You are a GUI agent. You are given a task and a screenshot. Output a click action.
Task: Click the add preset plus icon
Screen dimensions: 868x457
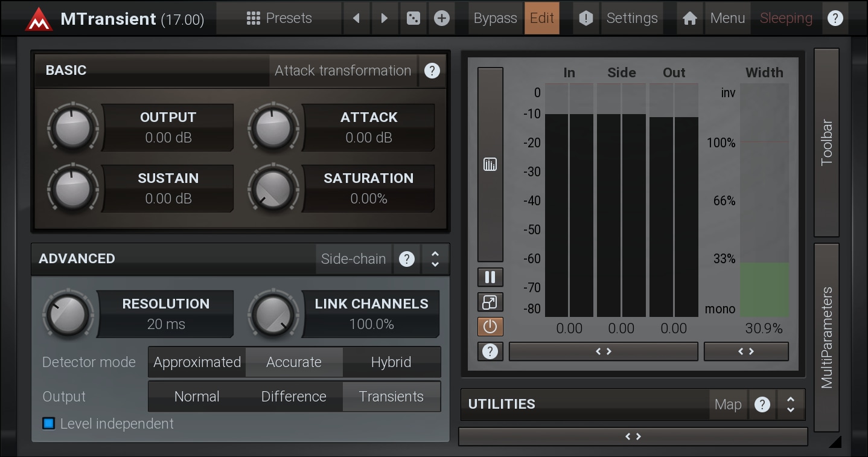[442, 18]
